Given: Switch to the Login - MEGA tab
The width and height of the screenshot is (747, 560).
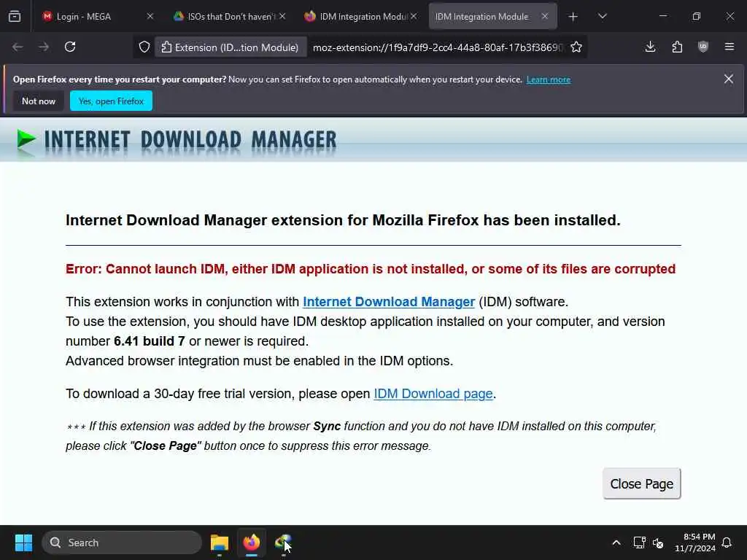Looking at the screenshot, I should point(97,16).
